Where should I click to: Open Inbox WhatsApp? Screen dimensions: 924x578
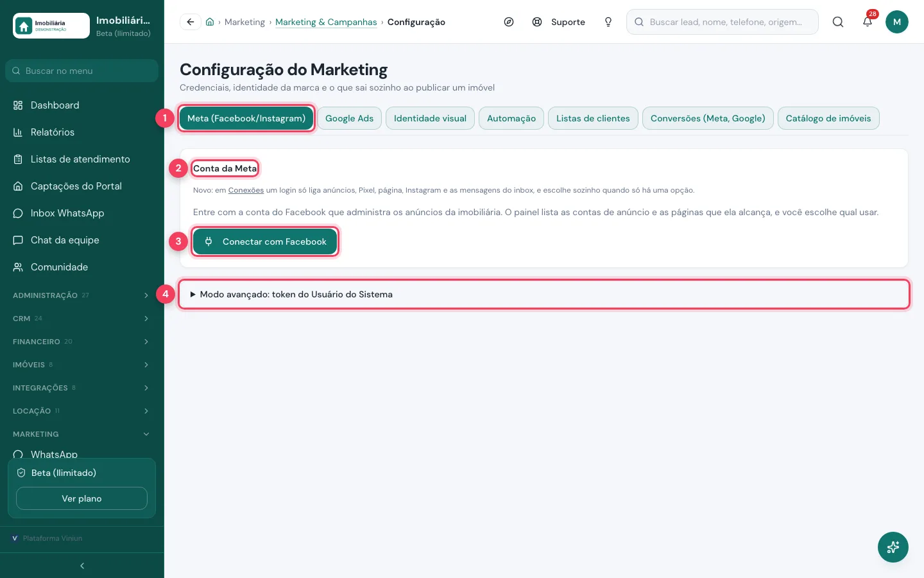point(82,213)
